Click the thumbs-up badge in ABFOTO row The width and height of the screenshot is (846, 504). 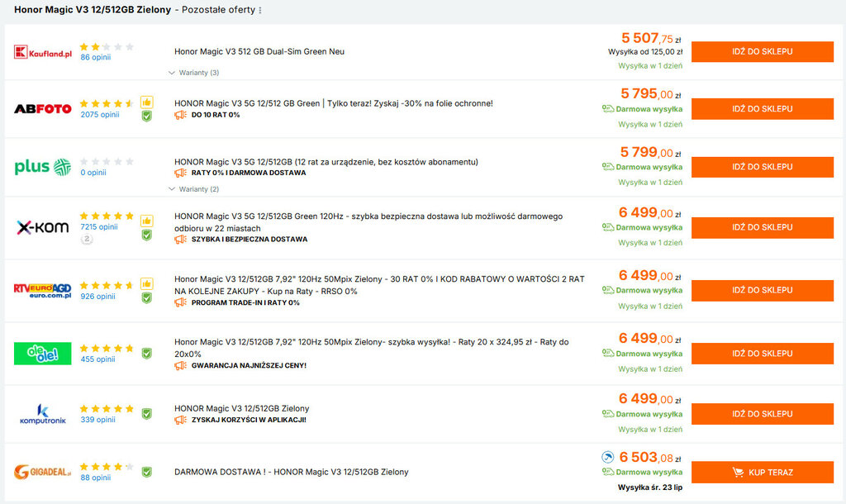(x=146, y=102)
